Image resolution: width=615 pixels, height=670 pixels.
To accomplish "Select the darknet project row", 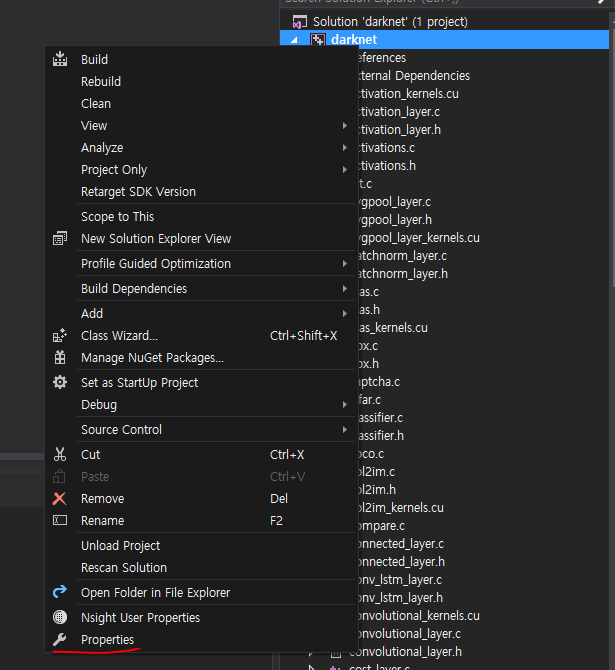I will (444, 40).
